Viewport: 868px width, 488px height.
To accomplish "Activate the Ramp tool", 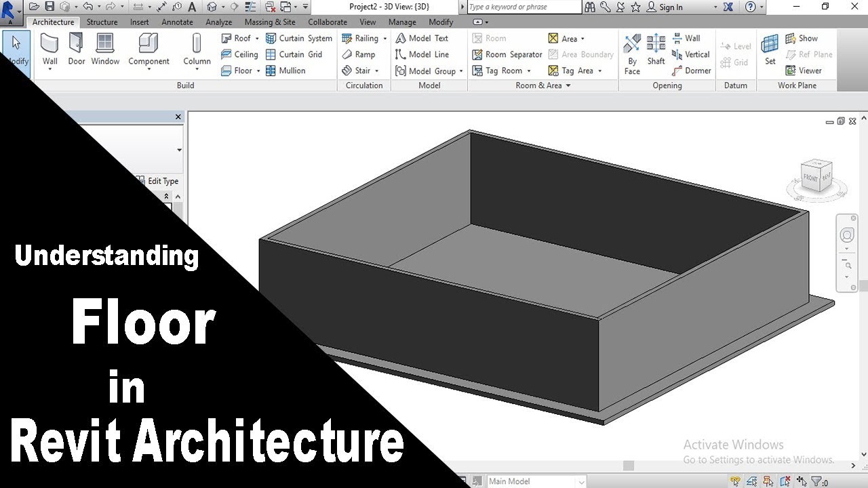I will tap(358, 54).
